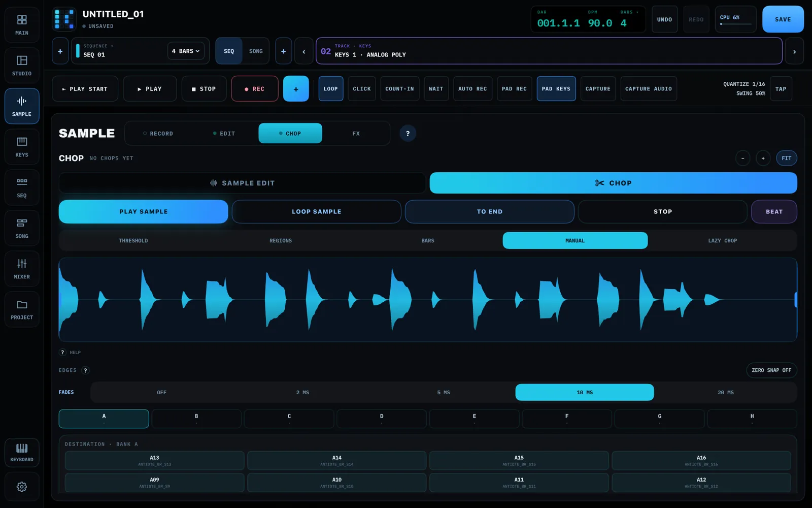Set fades to 5 MS
812x508 pixels.
pos(444,393)
